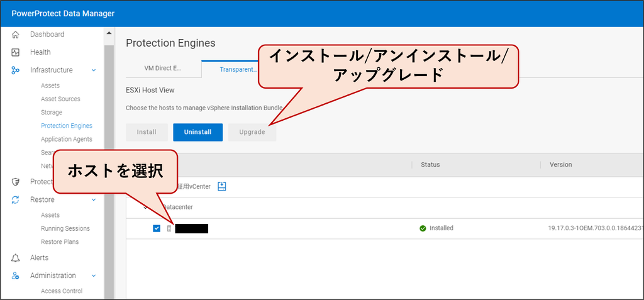
Task: Click the Restore circular arrows icon
Action: [x=15, y=200]
